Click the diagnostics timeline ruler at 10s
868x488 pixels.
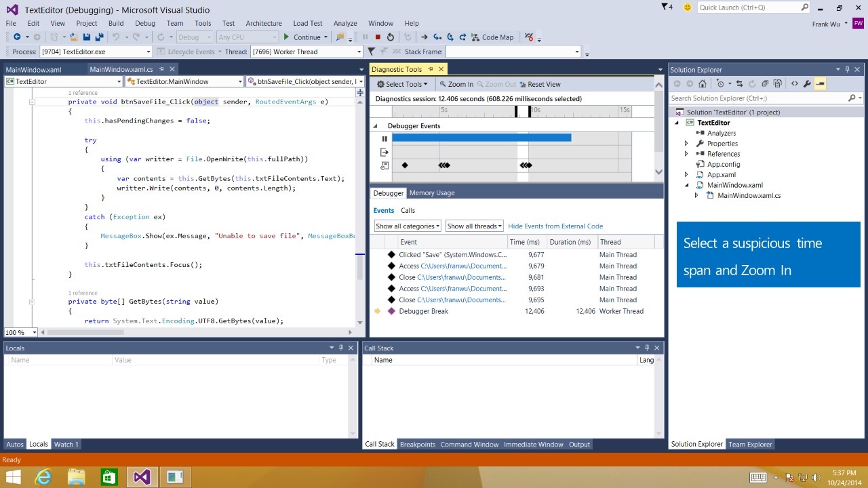coord(534,110)
